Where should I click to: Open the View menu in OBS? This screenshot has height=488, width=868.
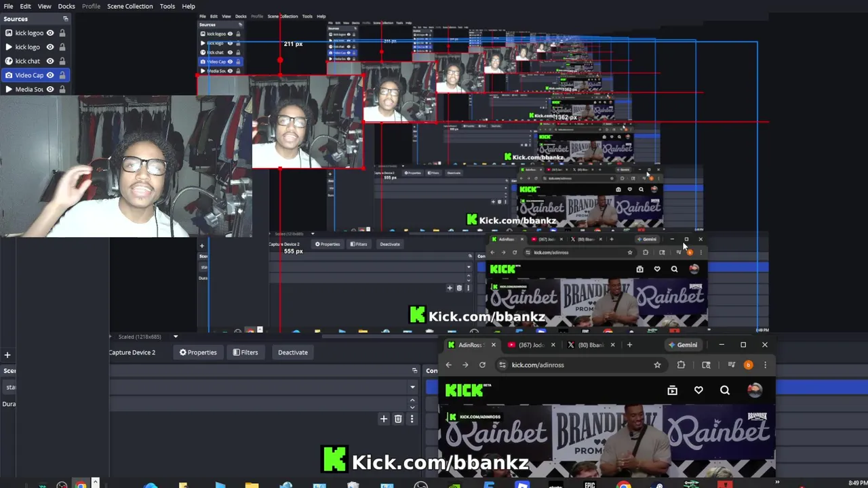pos(44,6)
